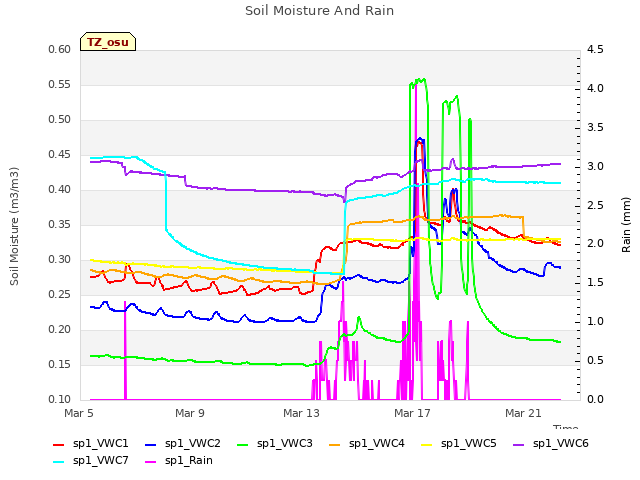Click the yellow sp1_VWC5 legend color marker
The image size is (640, 480).
tap(427, 444)
